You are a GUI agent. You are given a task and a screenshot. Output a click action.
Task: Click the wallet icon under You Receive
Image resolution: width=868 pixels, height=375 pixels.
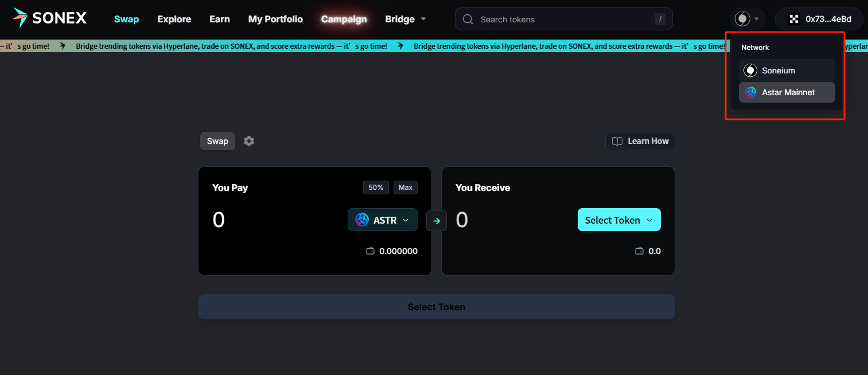click(x=640, y=251)
